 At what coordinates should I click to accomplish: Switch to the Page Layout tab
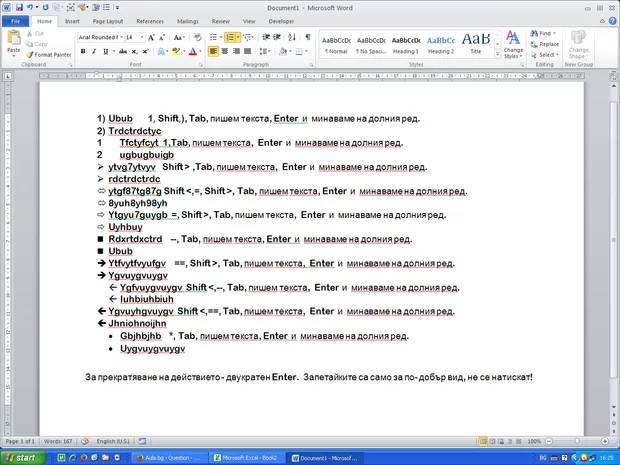click(x=108, y=20)
